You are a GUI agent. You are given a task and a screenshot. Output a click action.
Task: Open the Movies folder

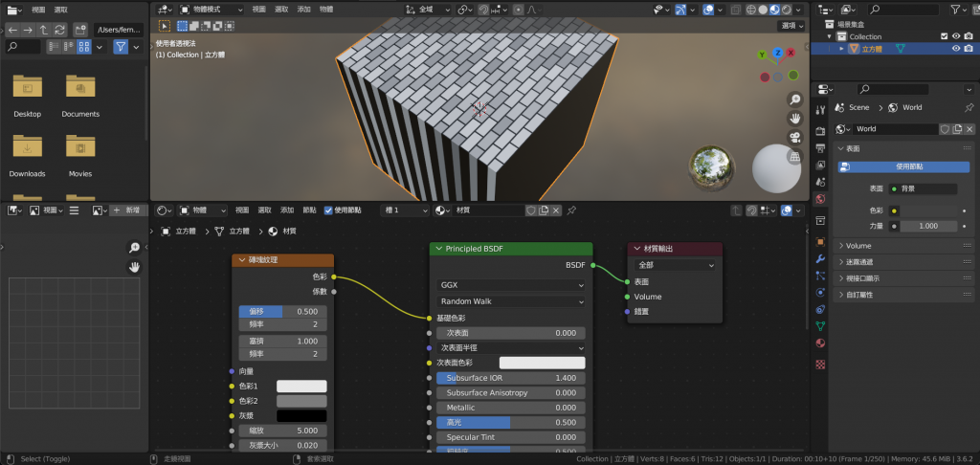pyautogui.click(x=80, y=156)
